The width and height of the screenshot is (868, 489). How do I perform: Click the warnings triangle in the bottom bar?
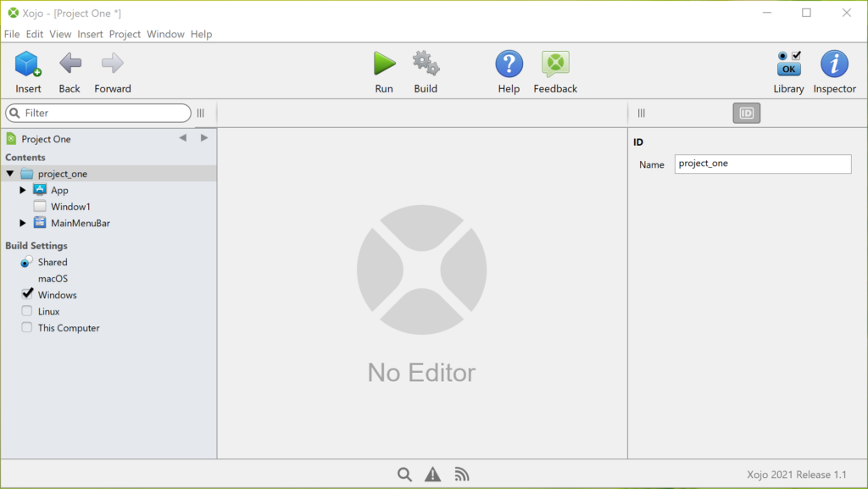pos(432,474)
